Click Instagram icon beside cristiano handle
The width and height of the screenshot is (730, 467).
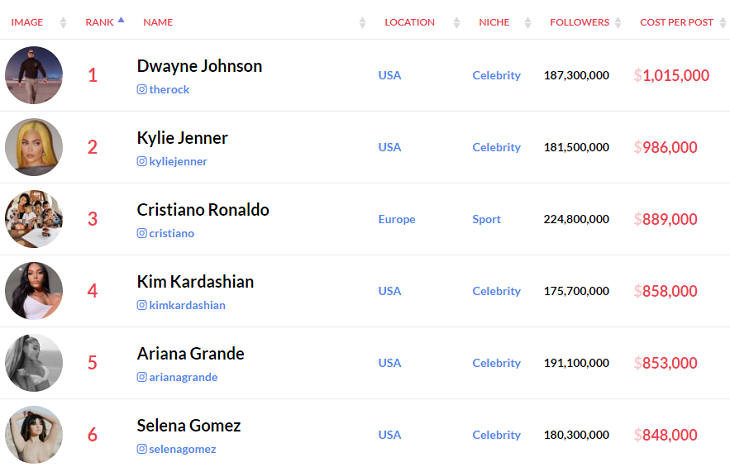142,234
